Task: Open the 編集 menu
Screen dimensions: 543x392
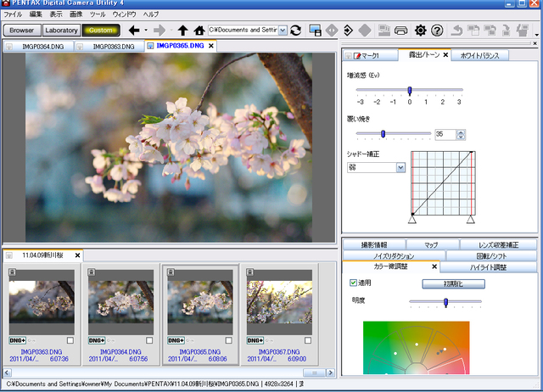Action: click(36, 14)
